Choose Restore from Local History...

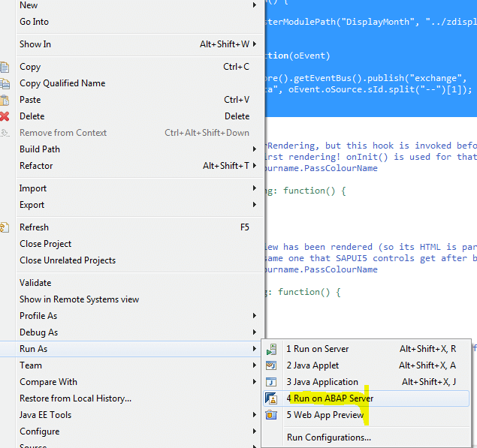[75, 398]
